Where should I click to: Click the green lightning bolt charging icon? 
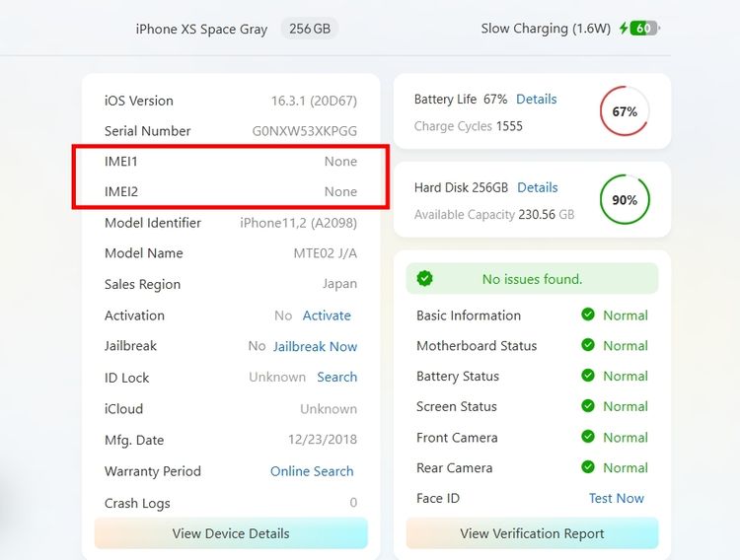(x=624, y=29)
